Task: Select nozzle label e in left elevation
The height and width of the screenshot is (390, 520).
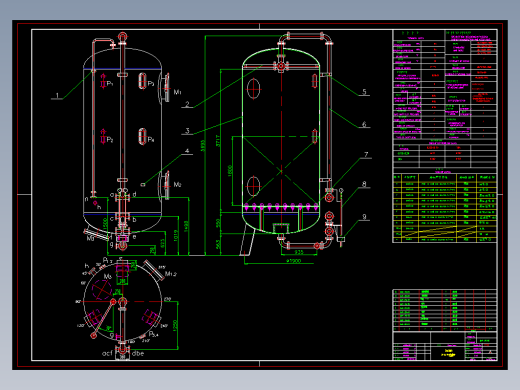Action: 134,237
